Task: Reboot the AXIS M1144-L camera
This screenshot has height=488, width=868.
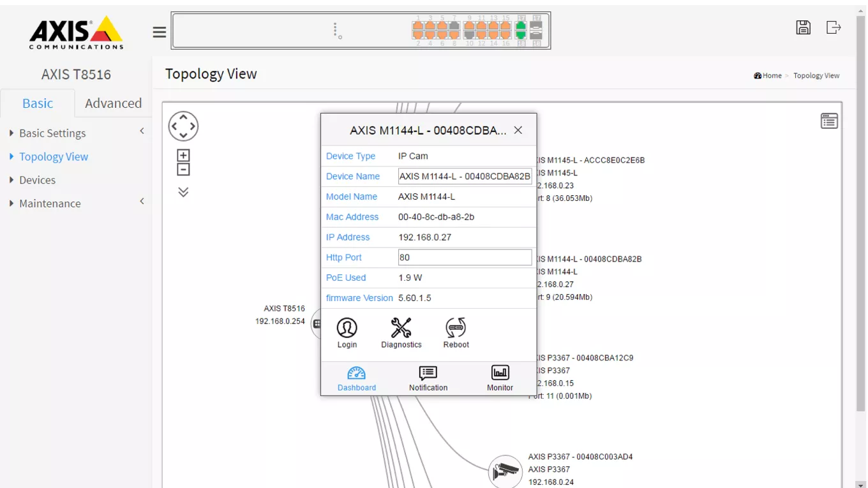Action: [456, 329]
